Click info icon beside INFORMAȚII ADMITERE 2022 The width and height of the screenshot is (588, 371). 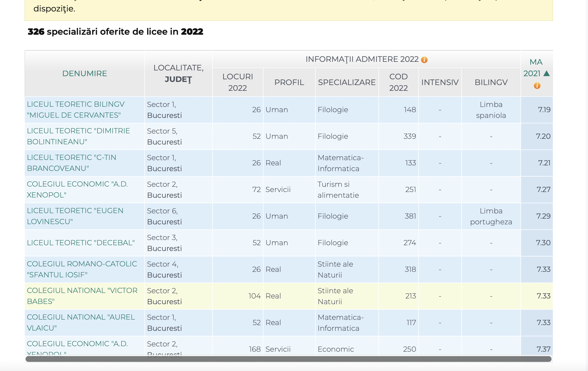[x=424, y=60]
